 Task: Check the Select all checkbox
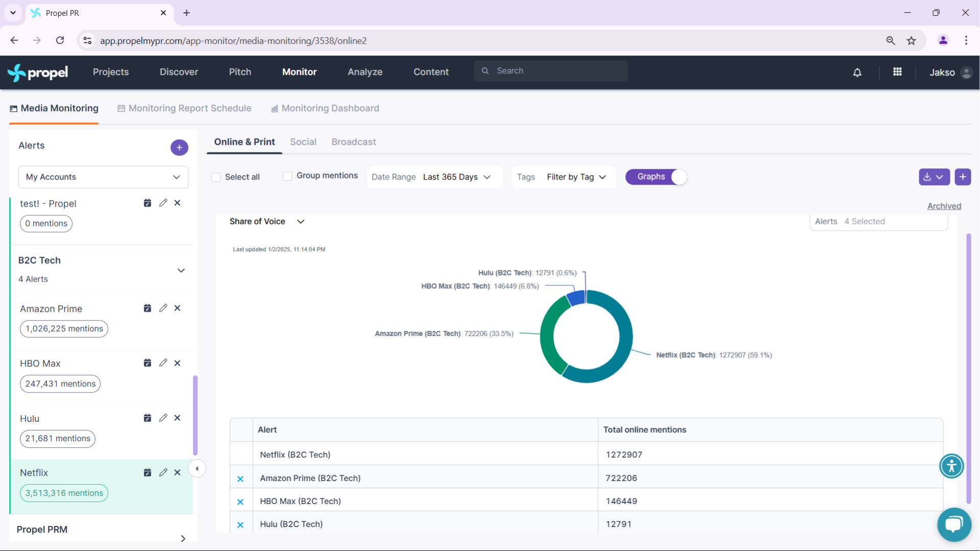click(x=216, y=177)
